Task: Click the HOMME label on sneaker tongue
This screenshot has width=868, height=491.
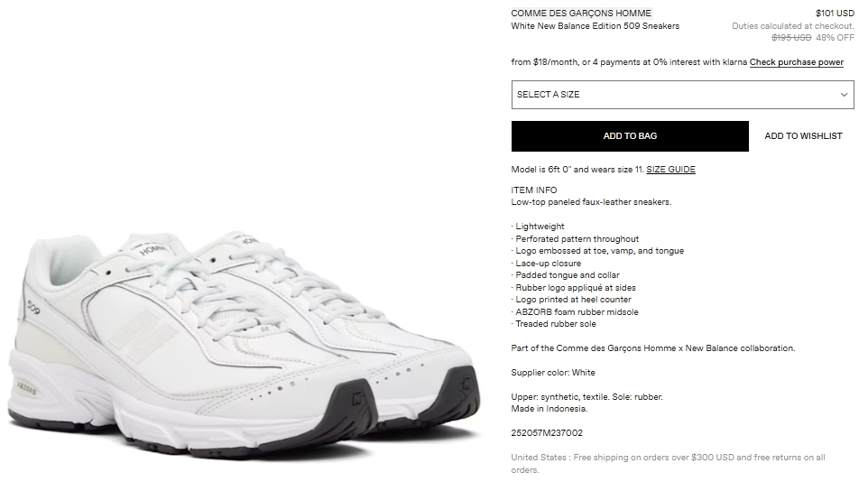Action: pyautogui.click(x=151, y=251)
